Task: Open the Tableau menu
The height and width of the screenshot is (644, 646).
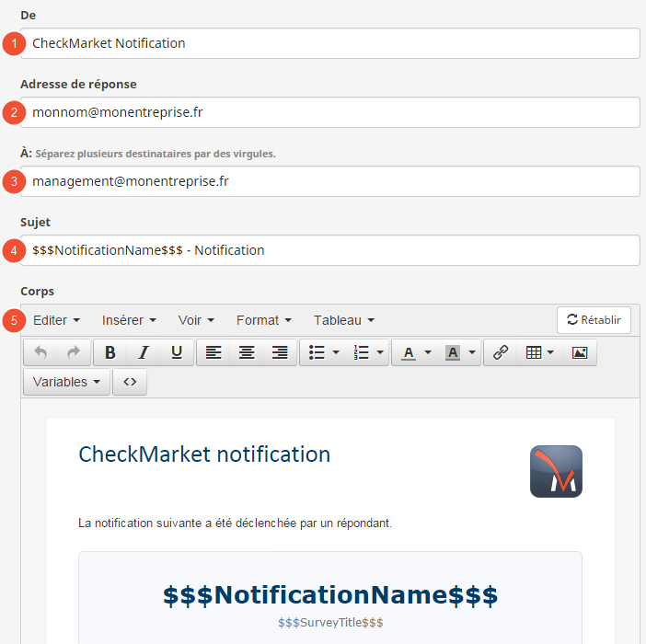Action: [x=344, y=320]
